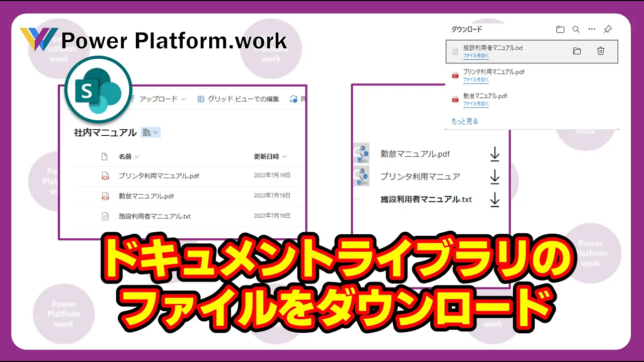This screenshot has height=362, width=644.
Task: Show 施設利用者マニュアル.txt in folder
Action: click(577, 51)
